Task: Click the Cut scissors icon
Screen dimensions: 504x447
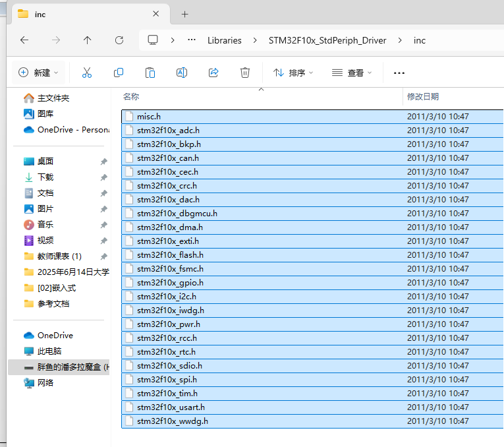Action: pyautogui.click(x=87, y=73)
